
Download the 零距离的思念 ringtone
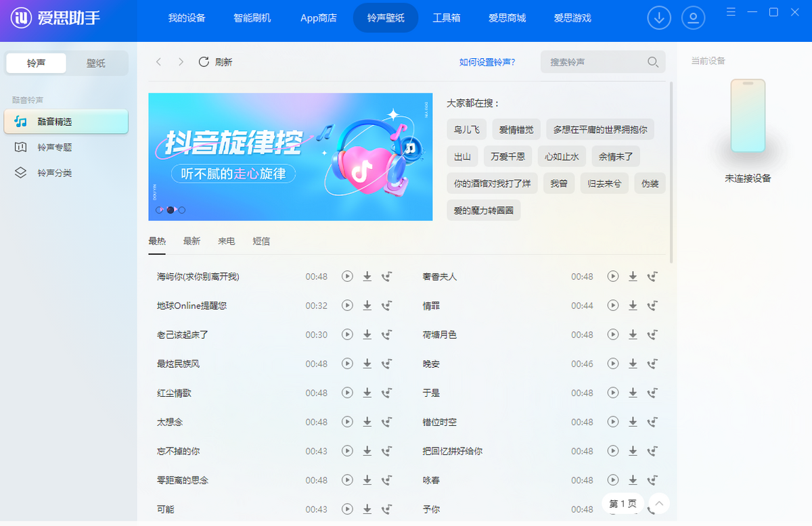point(367,480)
